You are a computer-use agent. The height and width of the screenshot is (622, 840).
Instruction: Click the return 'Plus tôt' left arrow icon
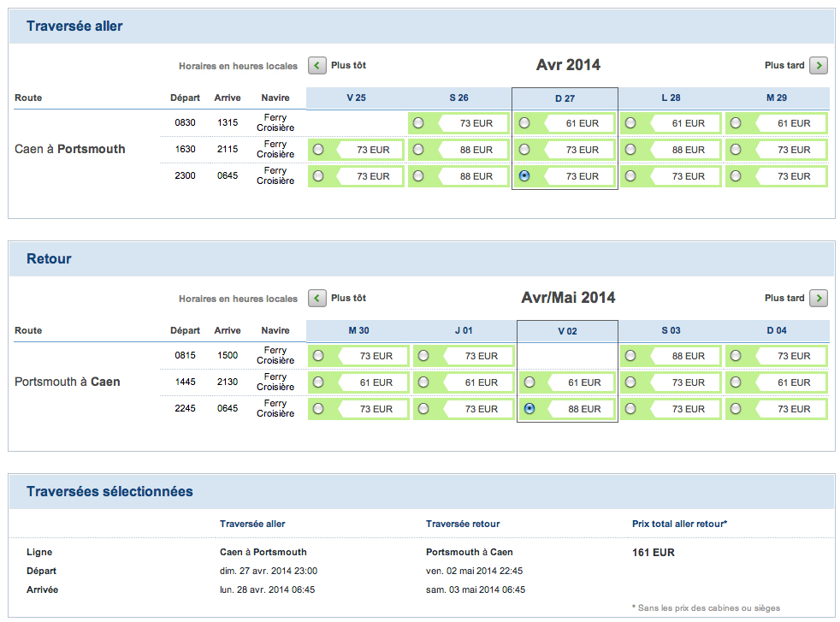point(316,298)
